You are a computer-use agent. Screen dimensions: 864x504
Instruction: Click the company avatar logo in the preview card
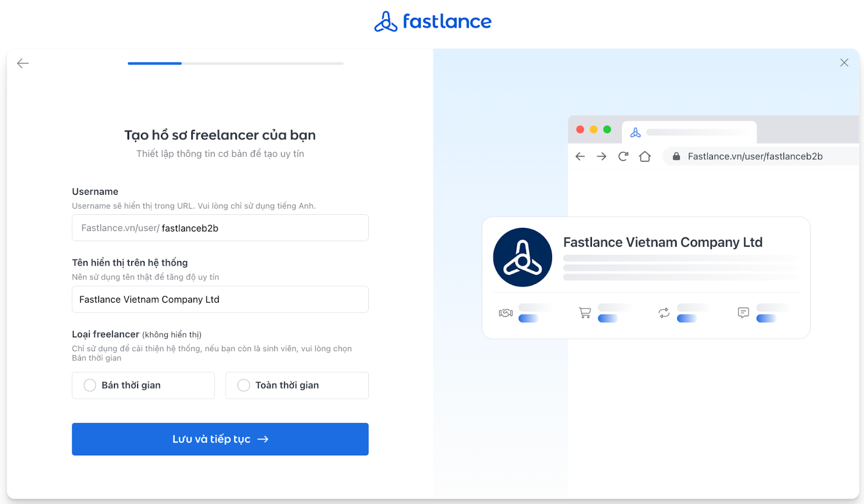pos(522,257)
